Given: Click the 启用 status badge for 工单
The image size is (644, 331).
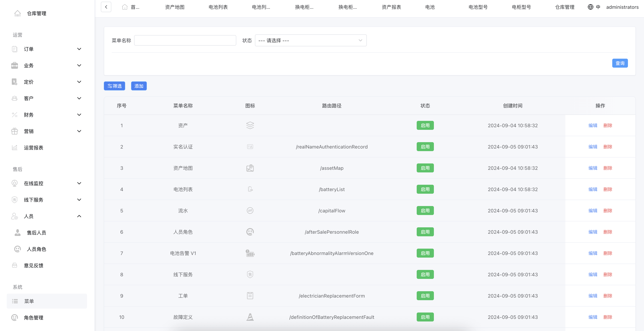Looking at the screenshot, I should 425,296.
